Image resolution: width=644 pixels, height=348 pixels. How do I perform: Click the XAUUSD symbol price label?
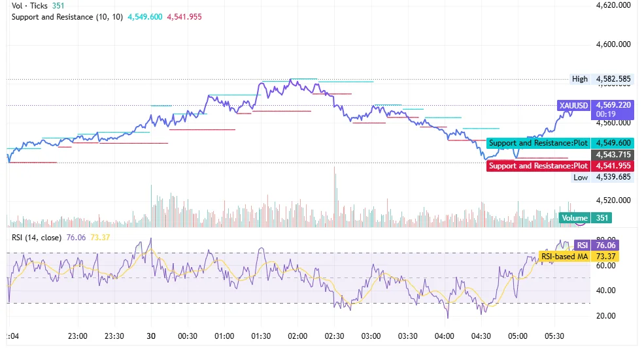573,105
